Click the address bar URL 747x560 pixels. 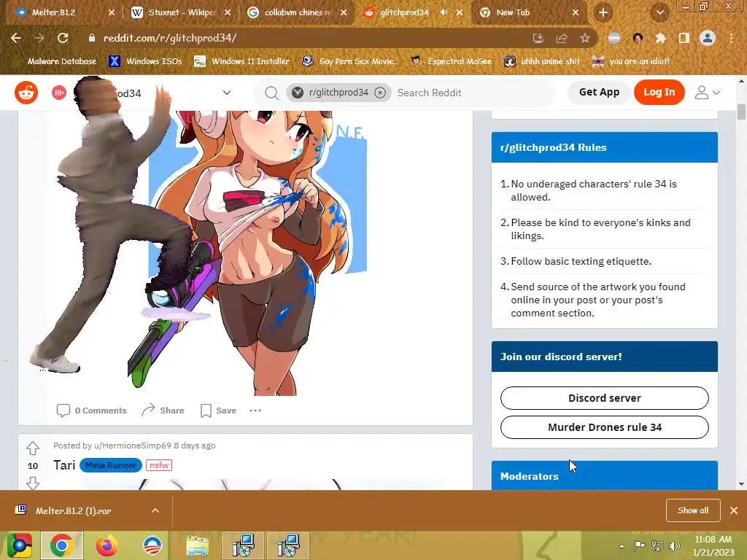[169, 38]
